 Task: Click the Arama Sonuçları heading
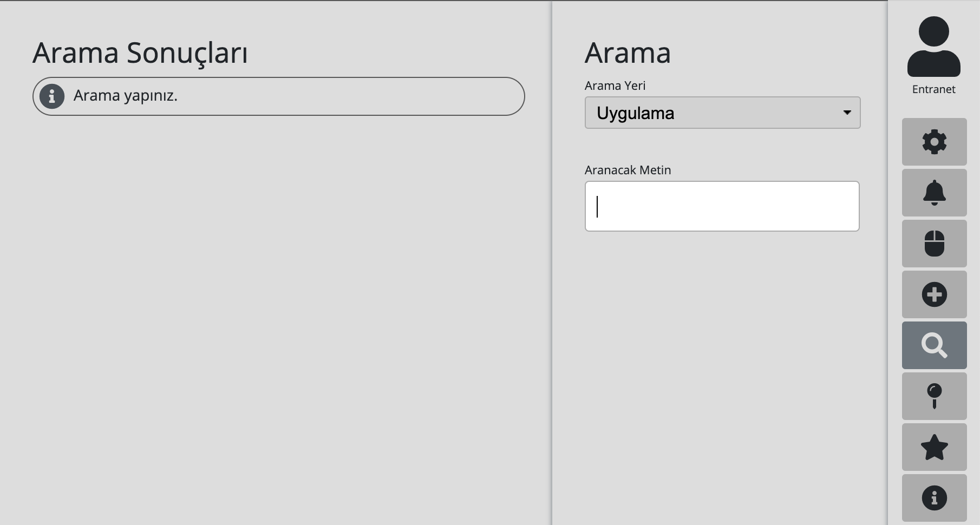(x=140, y=53)
